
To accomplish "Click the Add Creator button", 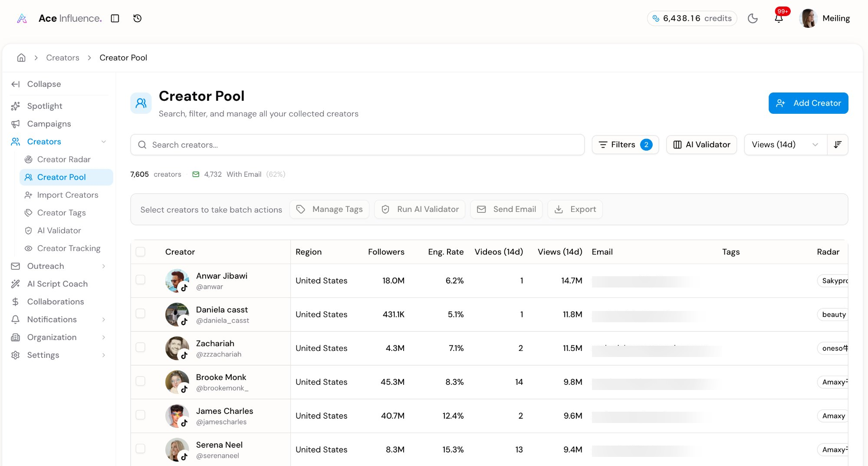I will pyautogui.click(x=808, y=103).
